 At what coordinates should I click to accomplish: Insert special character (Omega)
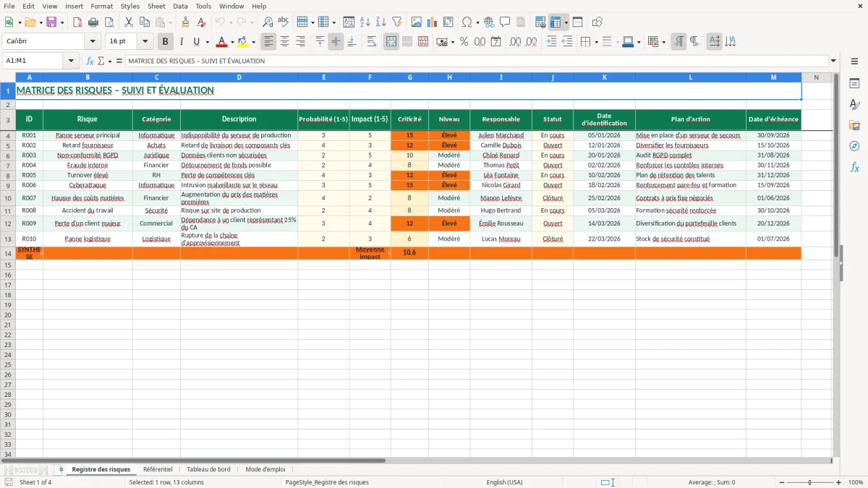click(467, 22)
